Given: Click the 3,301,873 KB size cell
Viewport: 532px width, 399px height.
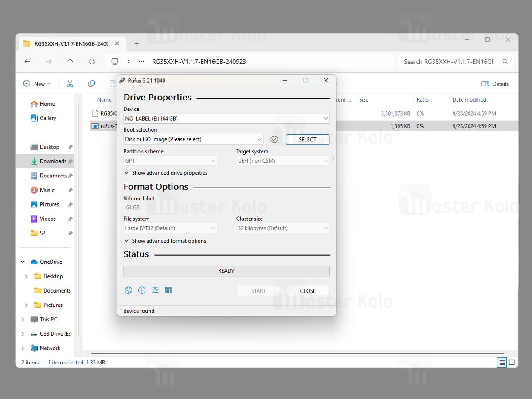Looking at the screenshot, I should [x=395, y=113].
